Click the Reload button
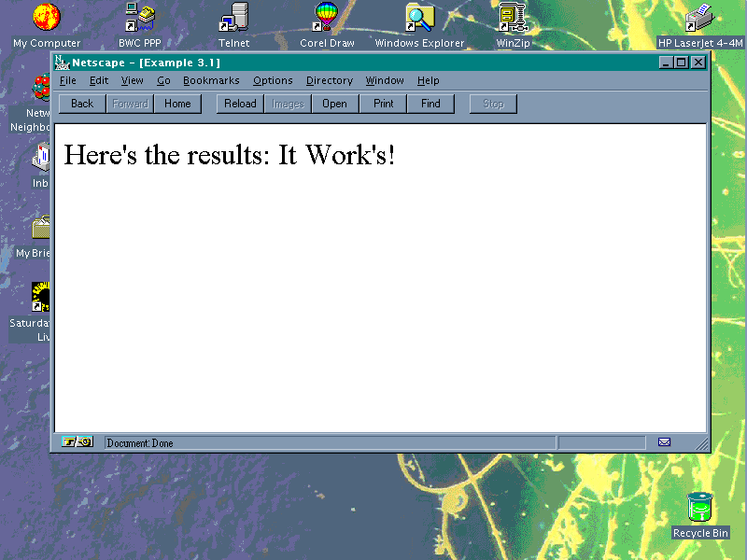747x560 pixels. 240,104
